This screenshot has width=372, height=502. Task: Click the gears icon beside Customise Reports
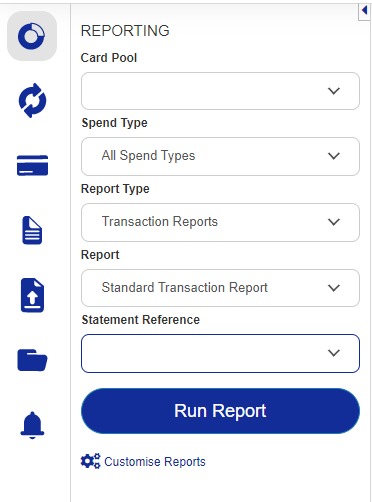tap(90, 461)
